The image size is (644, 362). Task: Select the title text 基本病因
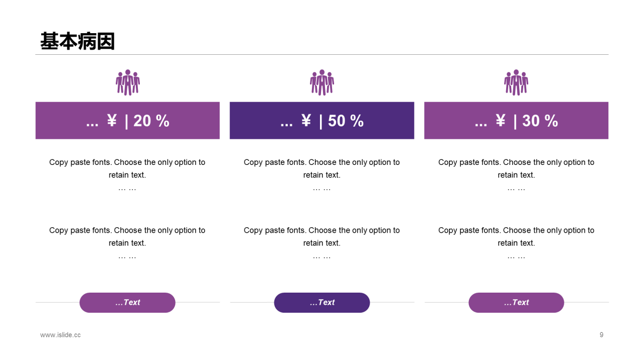coord(77,41)
